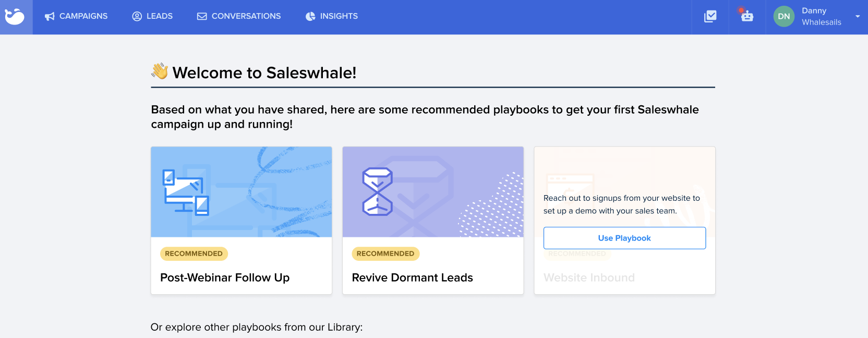Click the Conversations envelope icon
868x338 pixels.
[x=202, y=17]
